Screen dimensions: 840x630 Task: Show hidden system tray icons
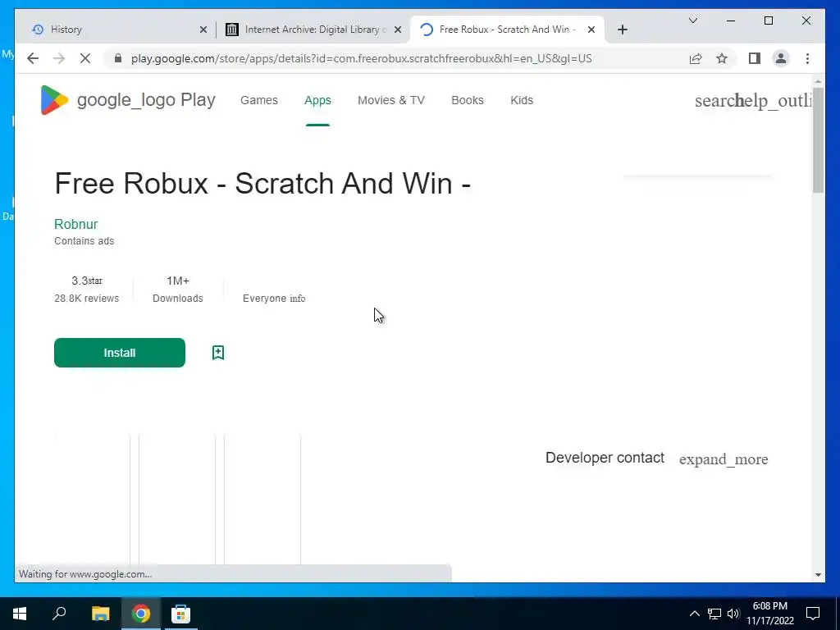click(694, 614)
